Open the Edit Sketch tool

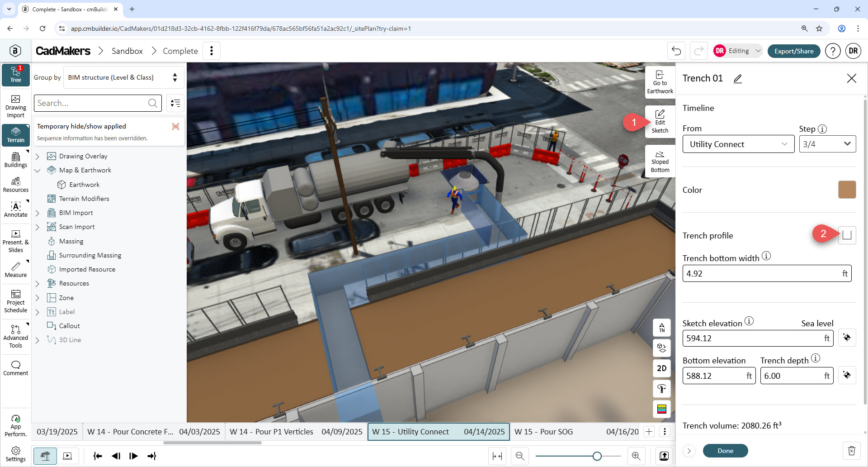[x=660, y=122]
